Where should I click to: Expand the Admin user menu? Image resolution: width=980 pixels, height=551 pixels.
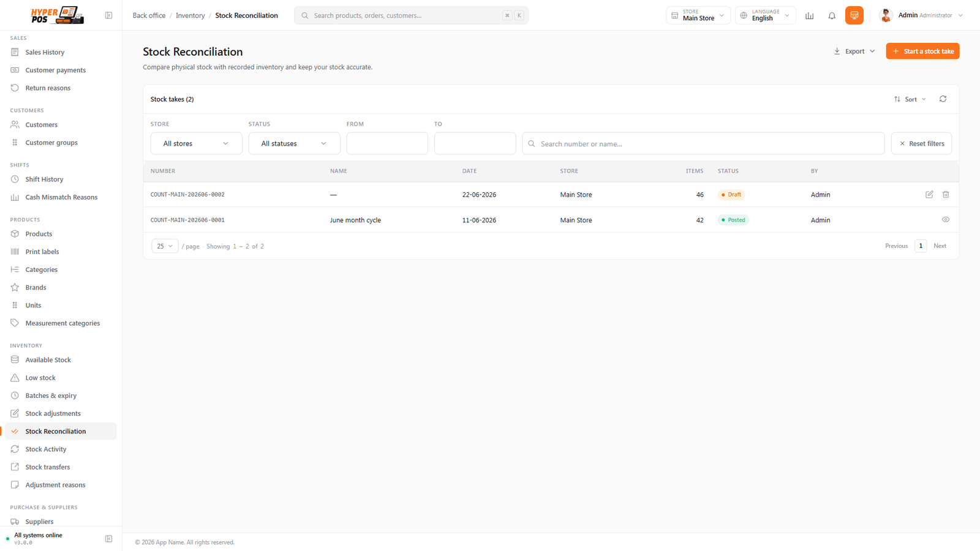[x=921, y=15]
